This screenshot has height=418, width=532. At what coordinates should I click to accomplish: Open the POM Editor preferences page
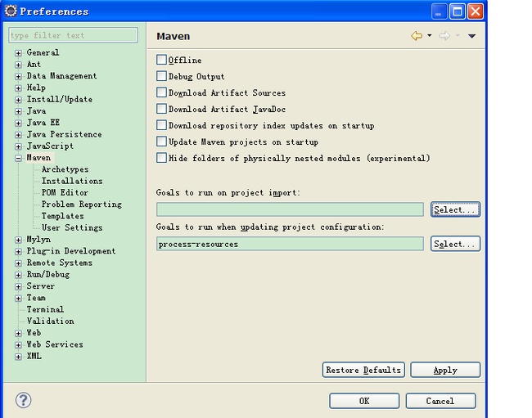click(x=65, y=192)
